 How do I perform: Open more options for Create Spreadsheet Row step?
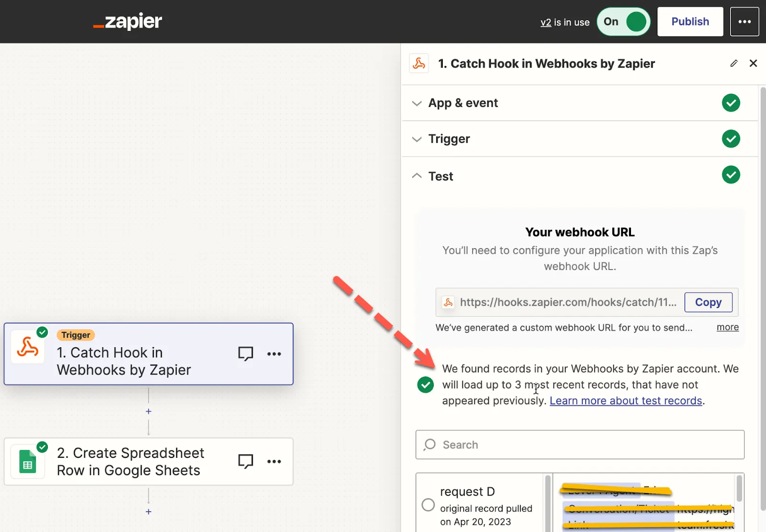274,462
